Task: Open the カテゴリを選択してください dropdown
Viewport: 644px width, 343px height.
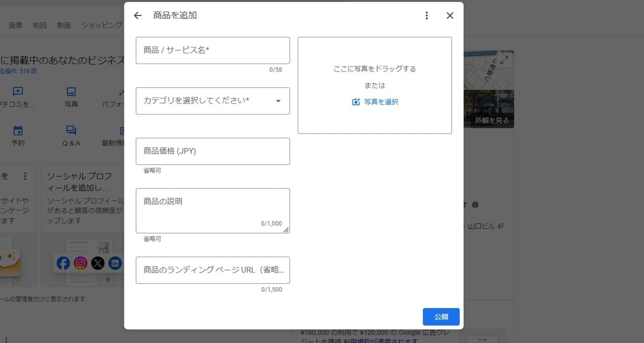Action: [x=213, y=101]
